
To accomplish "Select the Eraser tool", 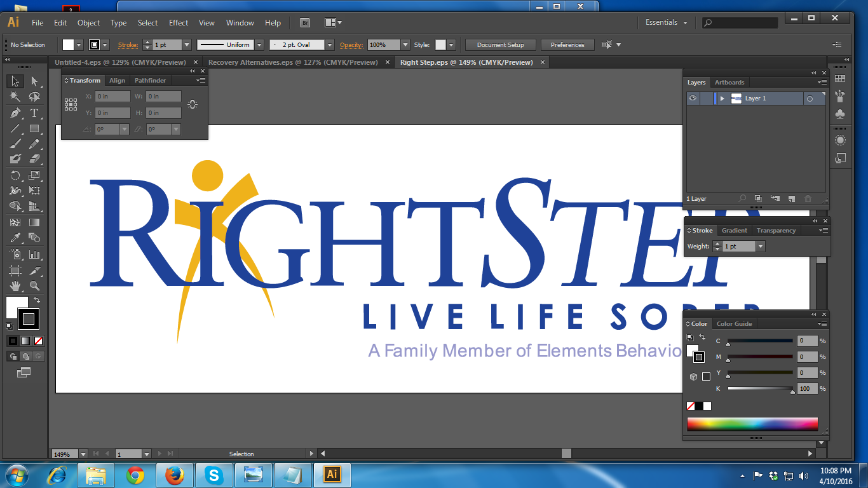I will click(x=34, y=159).
